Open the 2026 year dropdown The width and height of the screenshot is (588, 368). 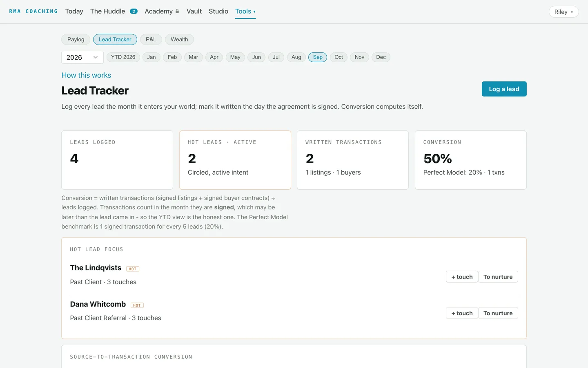[82, 57]
